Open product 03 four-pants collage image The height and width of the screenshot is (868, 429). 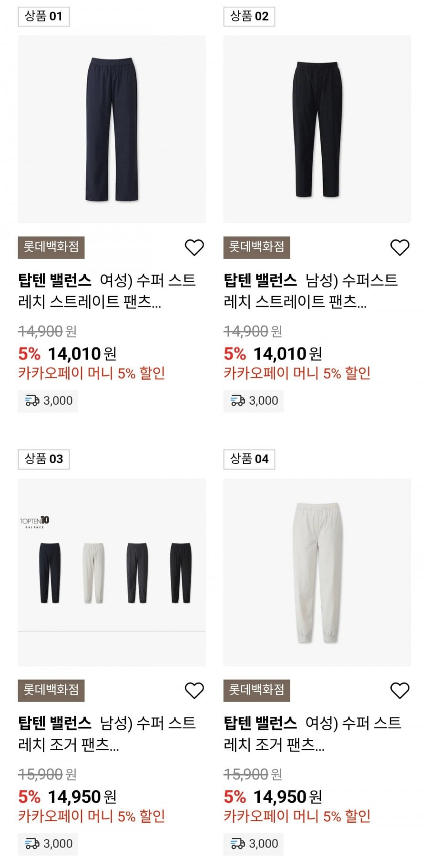click(112, 572)
